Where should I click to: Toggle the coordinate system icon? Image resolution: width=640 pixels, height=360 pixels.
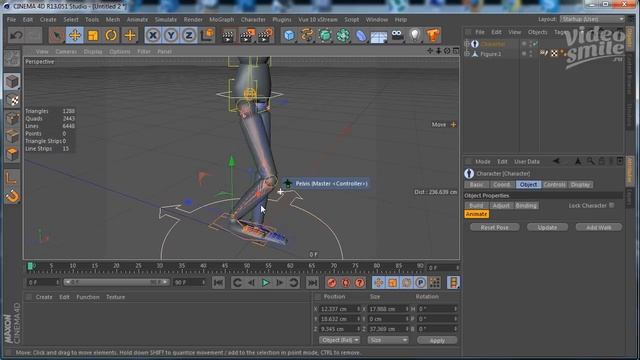pyautogui.click(x=207, y=36)
